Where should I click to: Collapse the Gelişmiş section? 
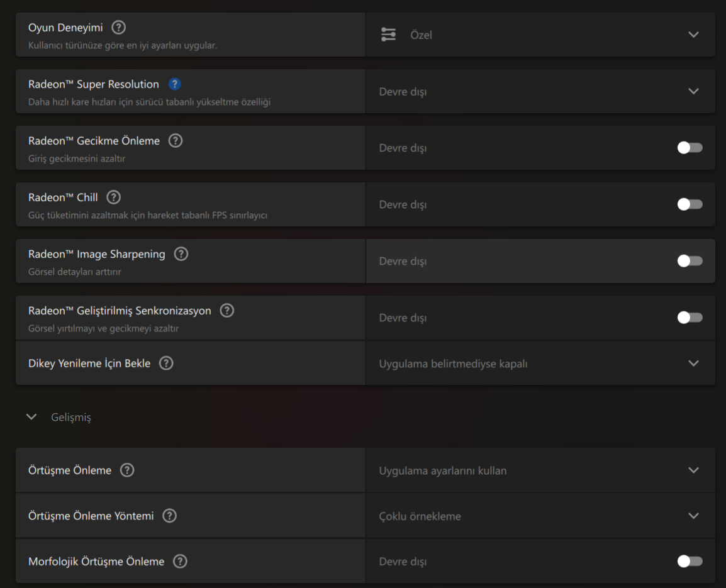coord(31,417)
